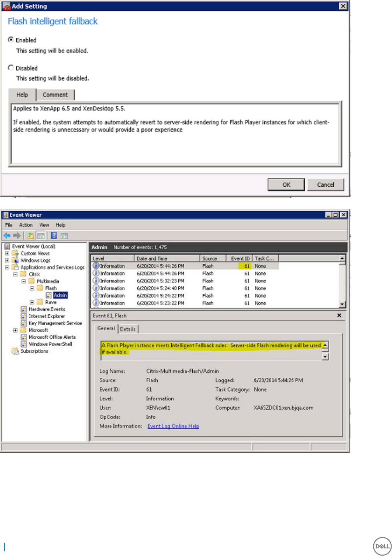The image size is (392, 556).
Task: Click the Admin log icon in tree
Action: point(49,295)
